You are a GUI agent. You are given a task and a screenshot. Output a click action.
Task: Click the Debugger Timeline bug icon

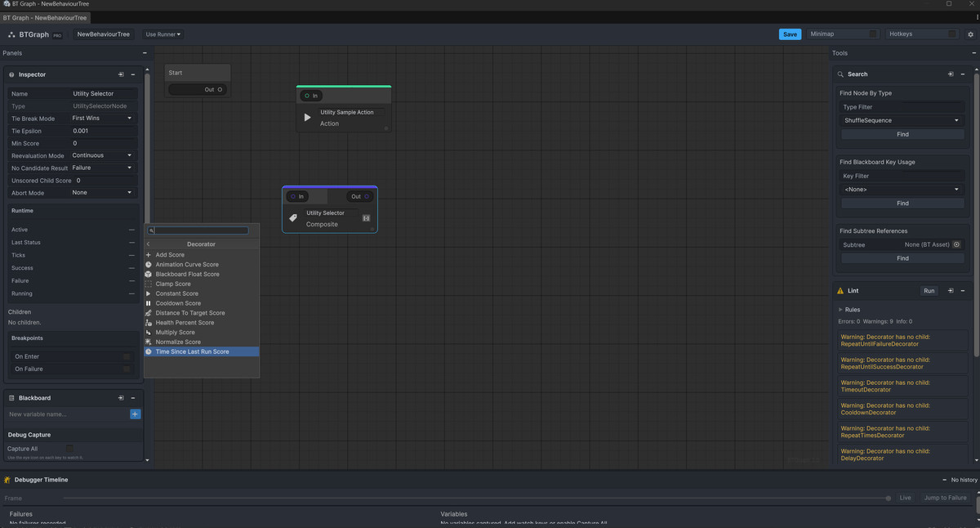pos(7,480)
